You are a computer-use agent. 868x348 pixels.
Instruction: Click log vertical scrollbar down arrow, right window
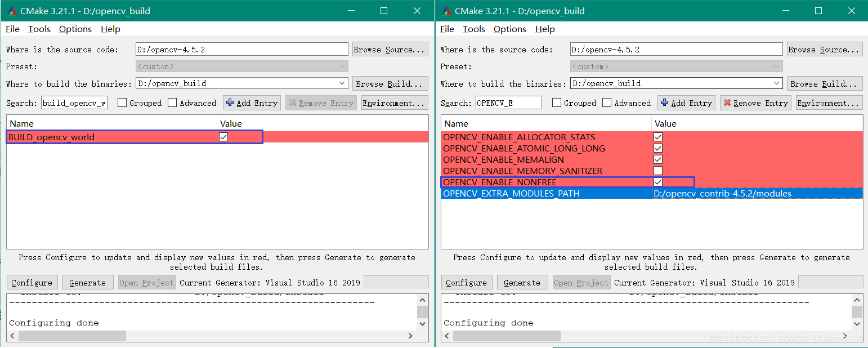tap(857, 324)
